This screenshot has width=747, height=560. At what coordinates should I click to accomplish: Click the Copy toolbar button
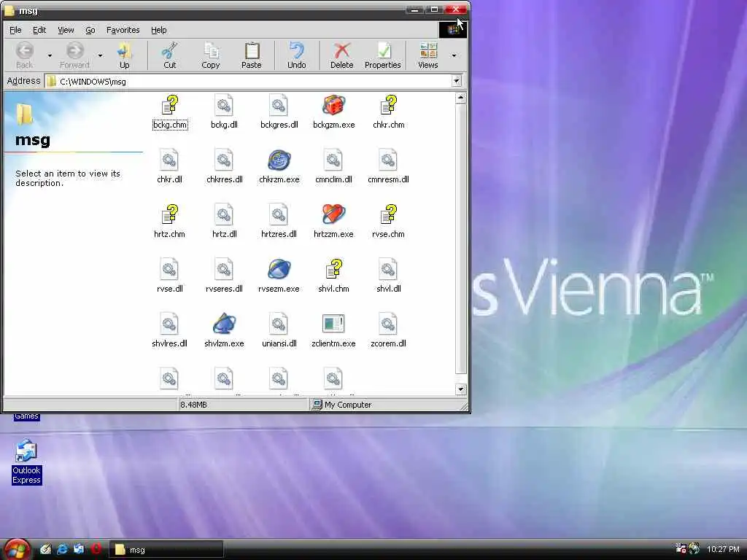pos(211,55)
